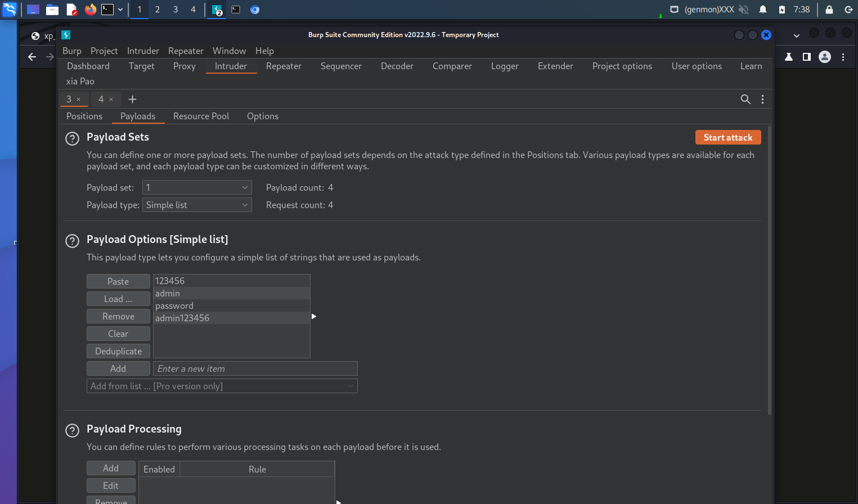Click the Intruder tab search magnifier icon
858x504 pixels.
coord(745,99)
